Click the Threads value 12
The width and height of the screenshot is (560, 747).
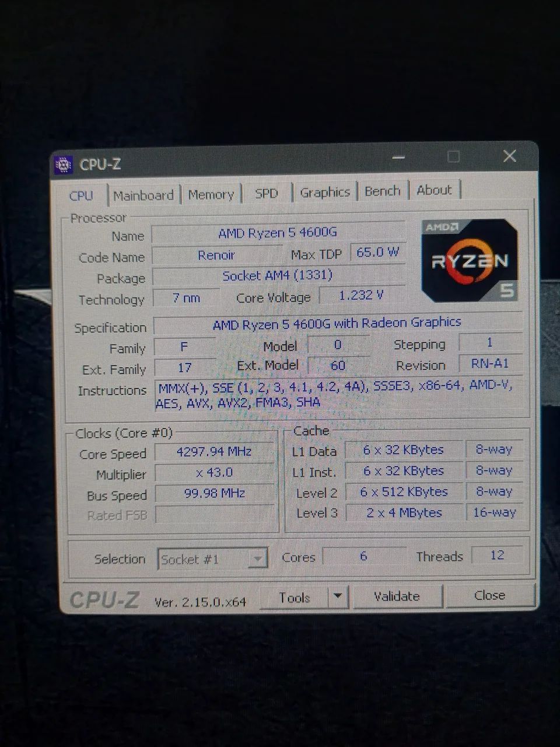[x=496, y=555]
